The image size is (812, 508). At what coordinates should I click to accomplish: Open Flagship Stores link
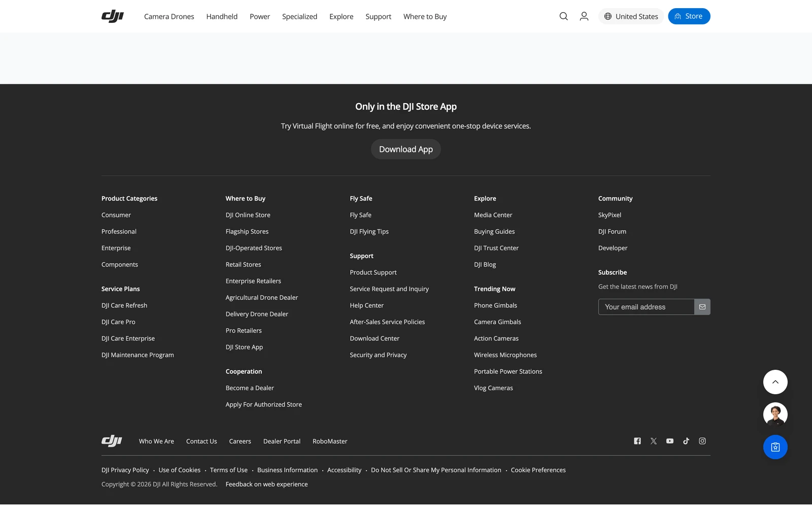(x=247, y=232)
